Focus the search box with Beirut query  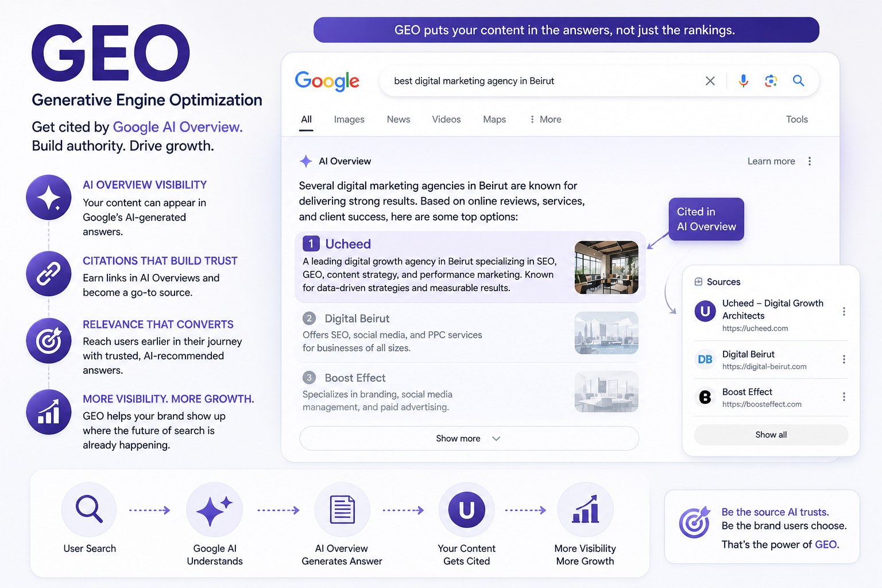tap(599, 81)
